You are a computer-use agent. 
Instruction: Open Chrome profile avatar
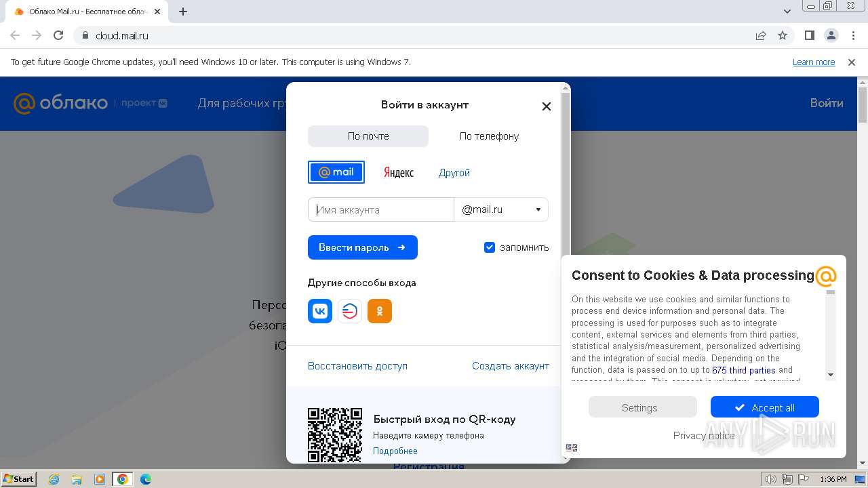point(831,35)
